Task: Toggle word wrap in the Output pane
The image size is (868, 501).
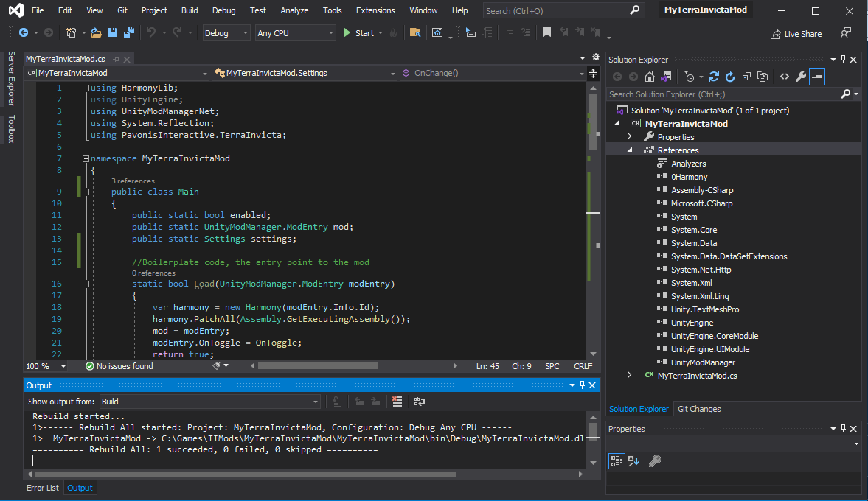Action: 420,401
